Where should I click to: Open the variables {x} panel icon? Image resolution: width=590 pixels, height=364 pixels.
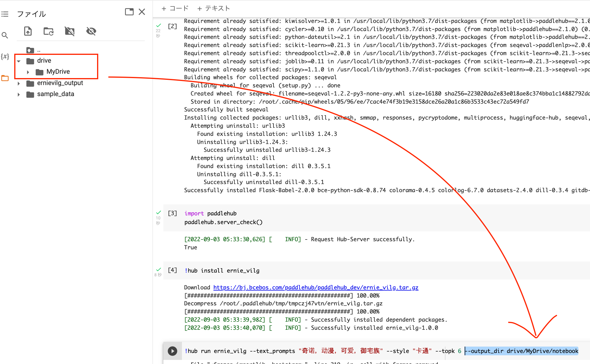5,56
